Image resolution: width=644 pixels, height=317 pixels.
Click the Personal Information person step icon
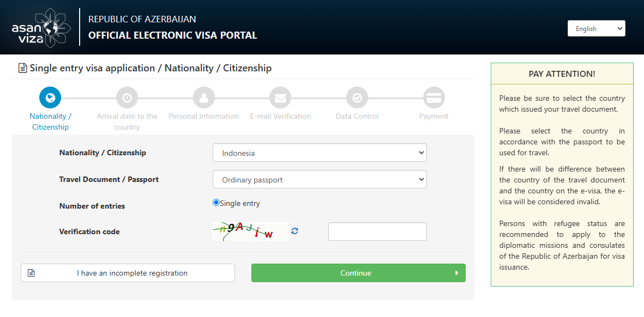click(x=204, y=97)
